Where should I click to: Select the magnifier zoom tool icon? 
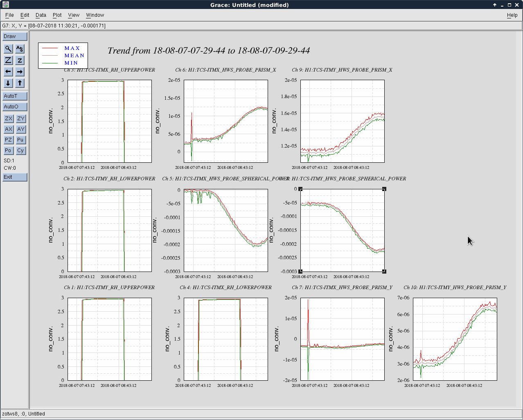[x=8, y=49]
